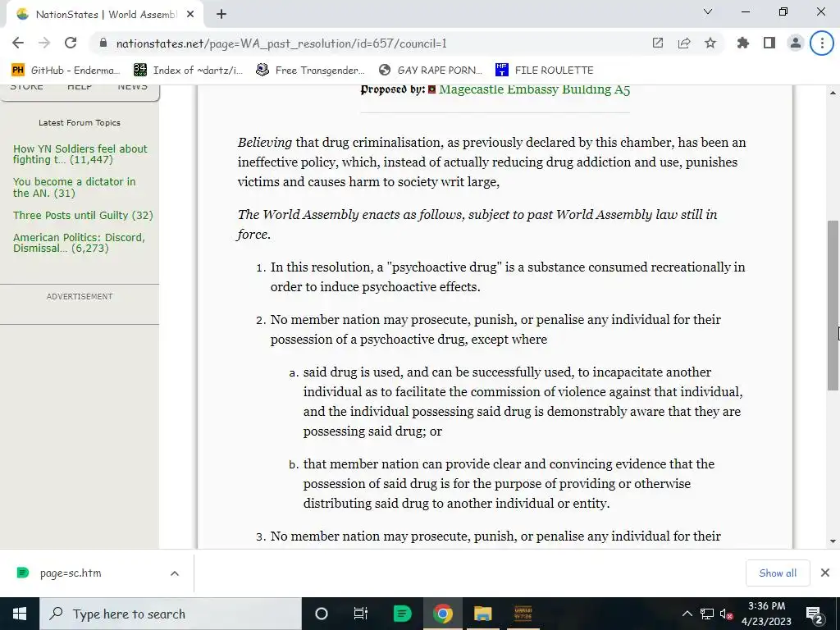Switch to Chrome on the taskbar
Viewport: 840px width, 630px height.
coord(442,614)
